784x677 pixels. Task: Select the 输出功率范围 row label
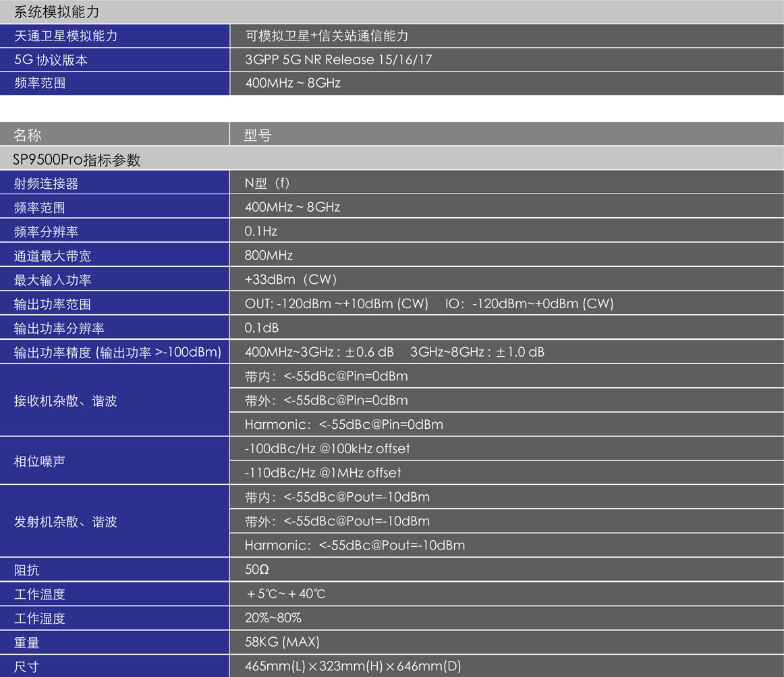53,304
